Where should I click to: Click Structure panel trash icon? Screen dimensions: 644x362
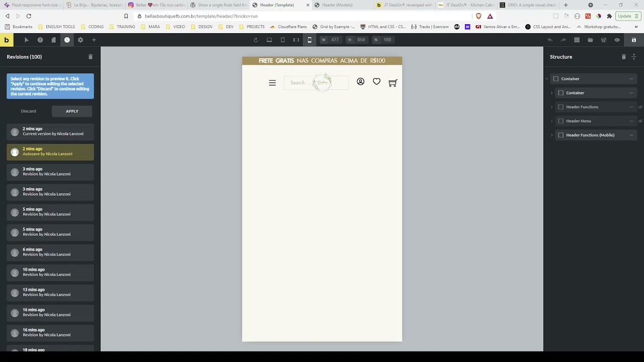tap(623, 57)
